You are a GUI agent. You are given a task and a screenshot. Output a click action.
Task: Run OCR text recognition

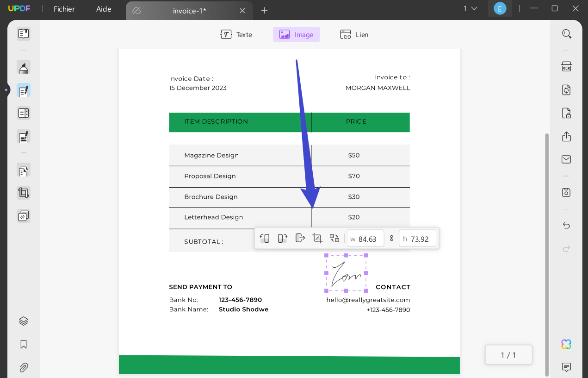[x=566, y=67]
